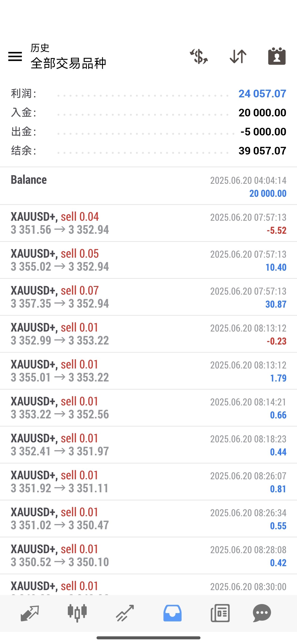Viewport: 297px width, 644px height.
Task: Open the candlestick Chart tab
Action: point(77,613)
